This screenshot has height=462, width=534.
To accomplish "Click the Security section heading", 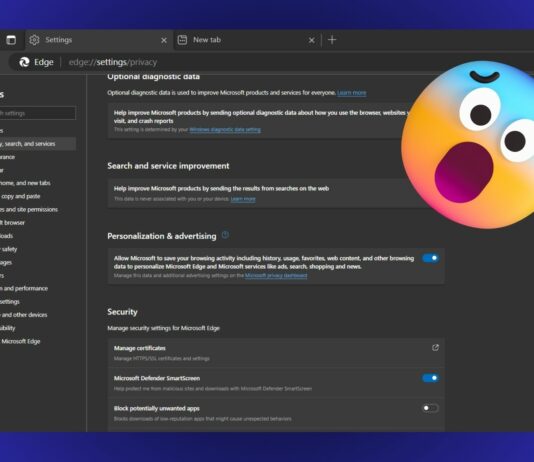I will 122,312.
